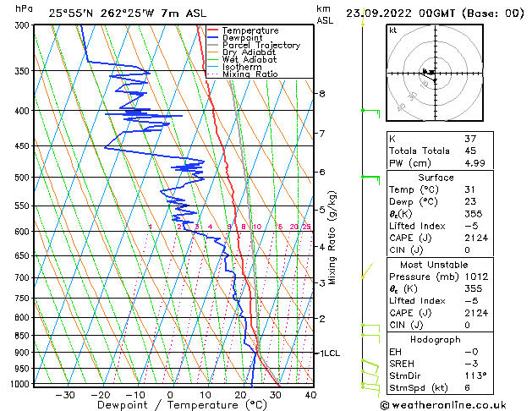The image size is (532, 411).
Task: Click the 900 hPa pressure axis label
Action: point(24,353)
